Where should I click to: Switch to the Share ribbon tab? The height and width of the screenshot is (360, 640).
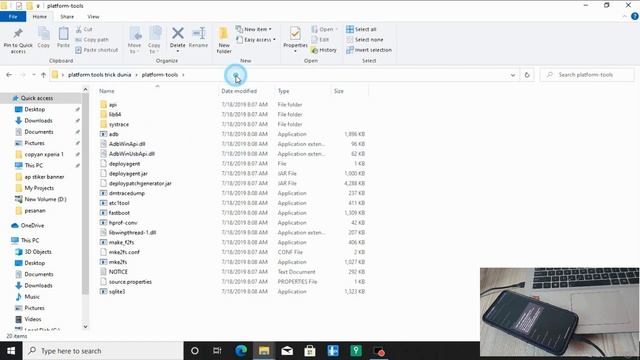point(67,17)
